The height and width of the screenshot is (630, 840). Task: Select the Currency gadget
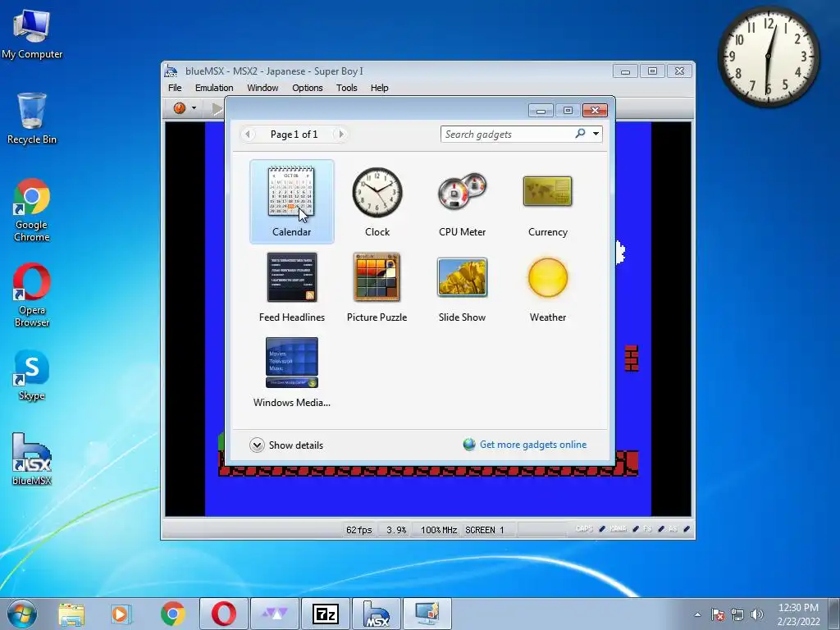[x=547, y=202]
